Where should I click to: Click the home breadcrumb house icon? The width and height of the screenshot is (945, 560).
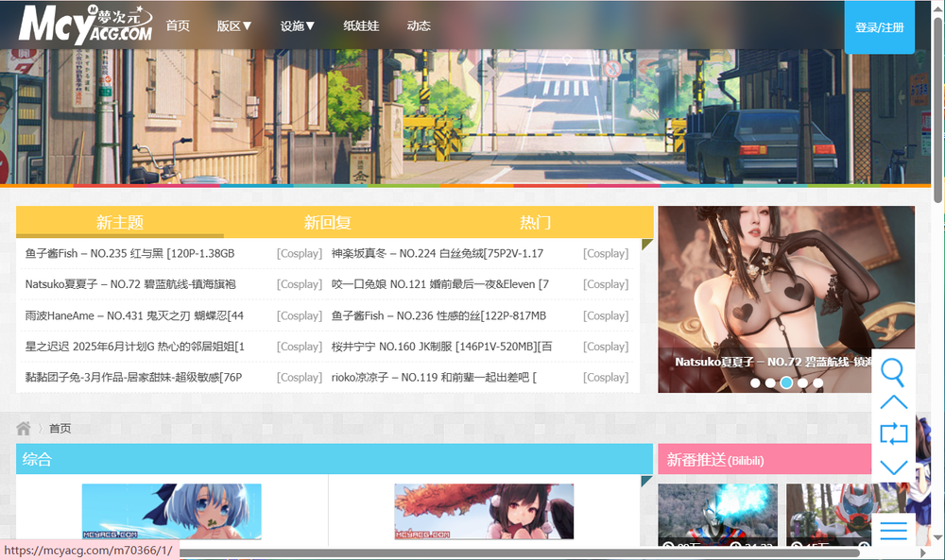24,428
